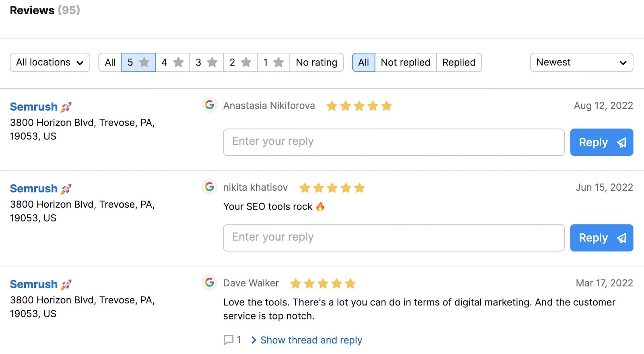
Task: Show only Not replied reviews
Action: pyautogui.click(x=406, y=62)
